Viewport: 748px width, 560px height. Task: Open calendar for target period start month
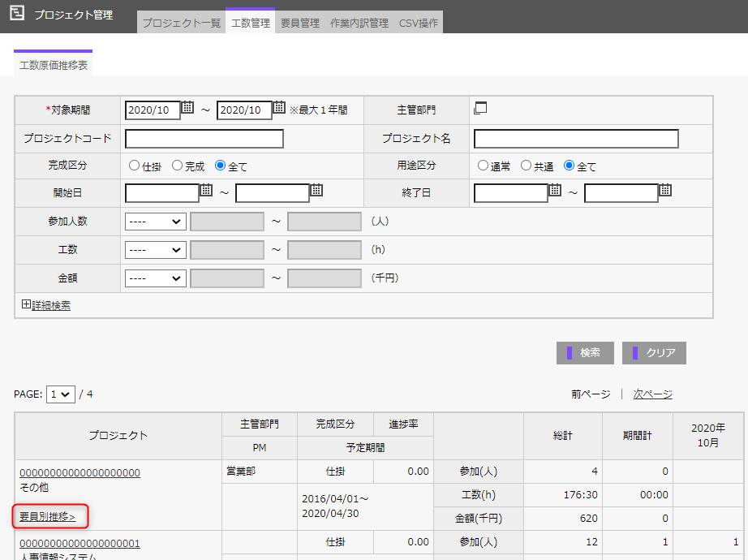click(x=187, y=108)
